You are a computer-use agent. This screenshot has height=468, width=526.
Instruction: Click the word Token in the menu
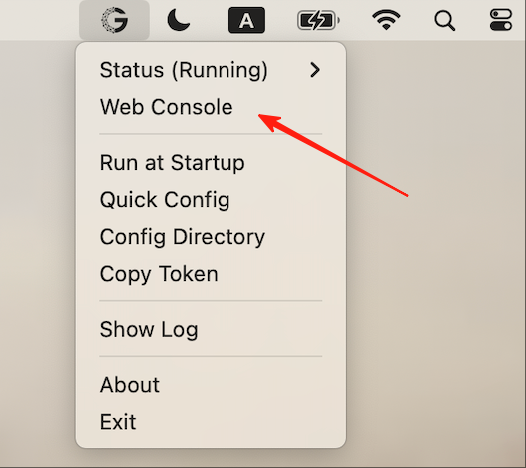pos(189,274)
